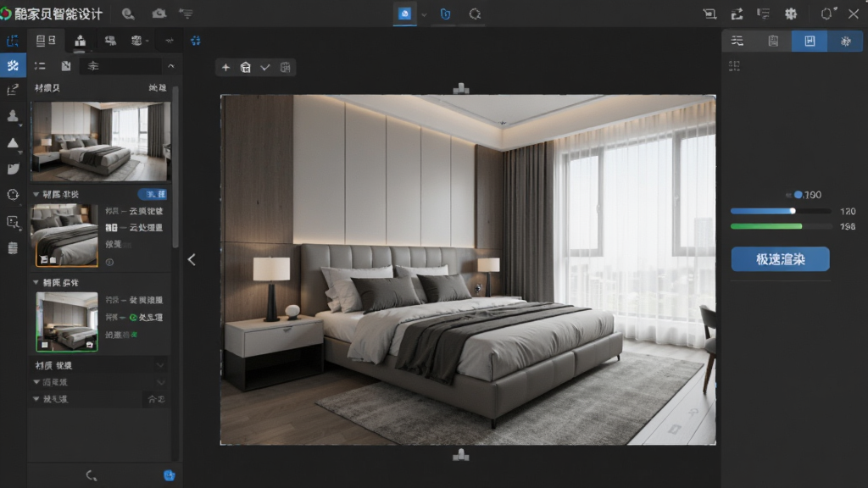Switch to the third left panel tab
The width and height of the screenshot is (868, 488).
pos(110,41)
